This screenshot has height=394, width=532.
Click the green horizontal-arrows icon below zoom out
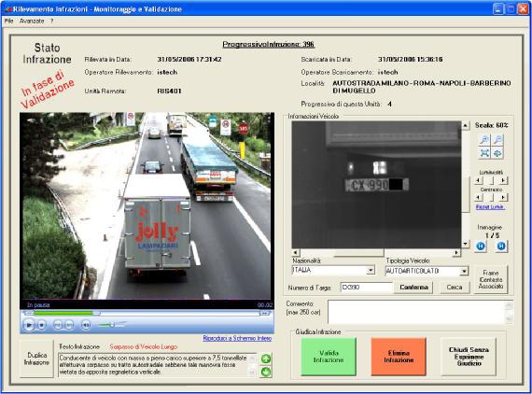click(497, 153)
